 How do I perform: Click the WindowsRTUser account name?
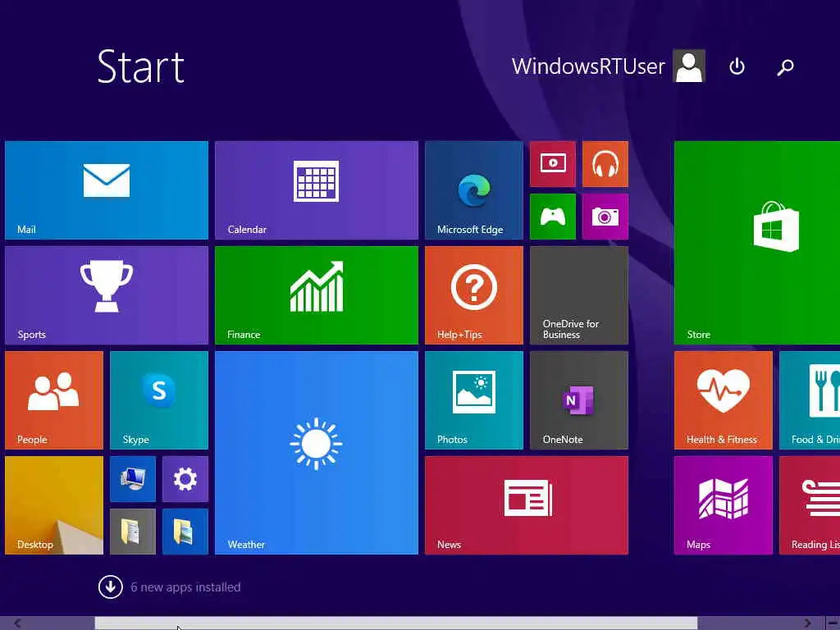[x=588, y=66]
